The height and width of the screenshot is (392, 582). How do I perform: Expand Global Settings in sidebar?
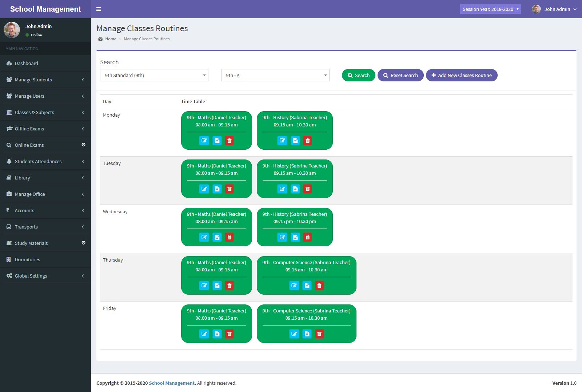tap(45, 276)
